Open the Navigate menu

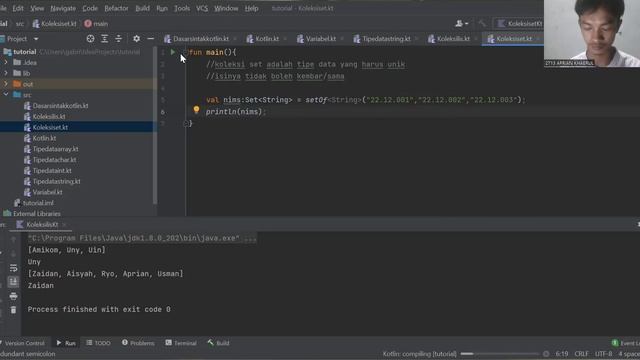tap(63, 8)
